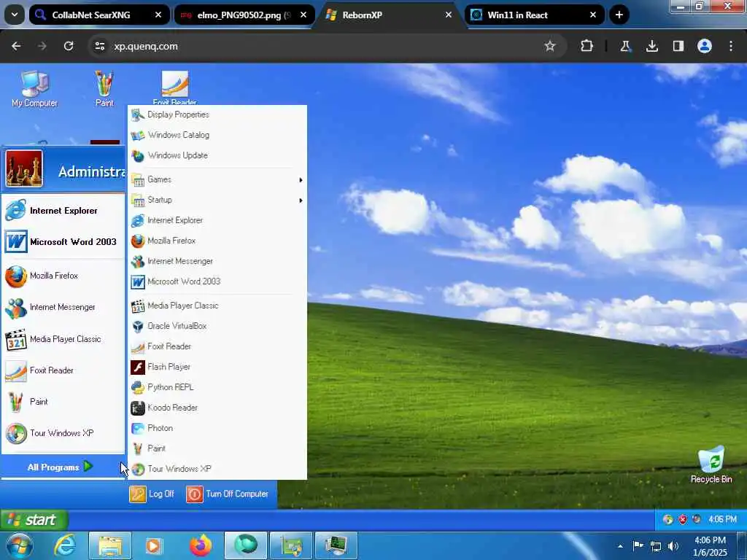The height and width of the screenshot is (560, 747).
Task: Launch Paint from the Start menu's left pane
Action: point(63,402)
